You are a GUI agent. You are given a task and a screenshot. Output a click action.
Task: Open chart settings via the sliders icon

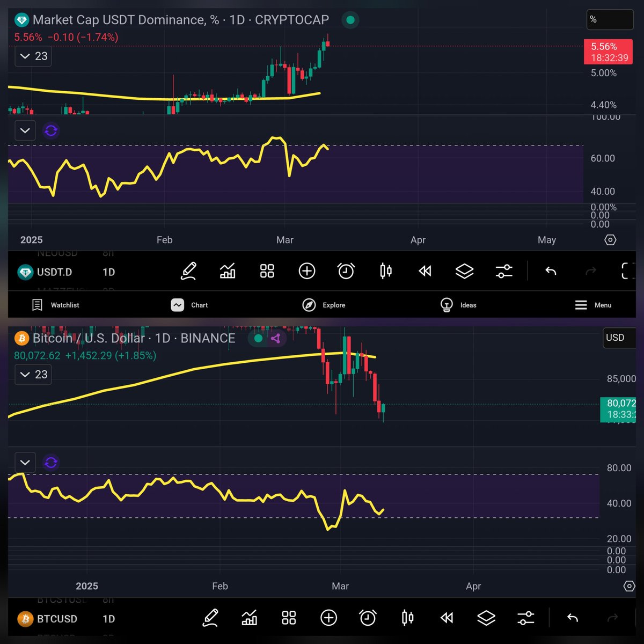coord(504,271)
